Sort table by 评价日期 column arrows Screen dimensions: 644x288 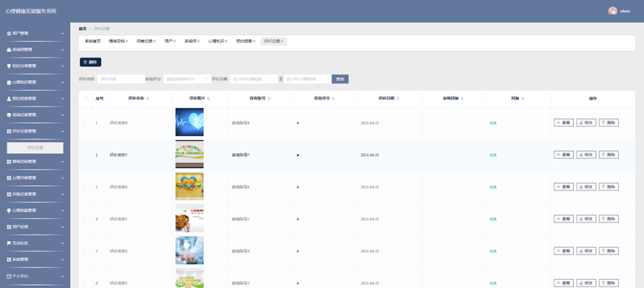(x=398, y=99)
